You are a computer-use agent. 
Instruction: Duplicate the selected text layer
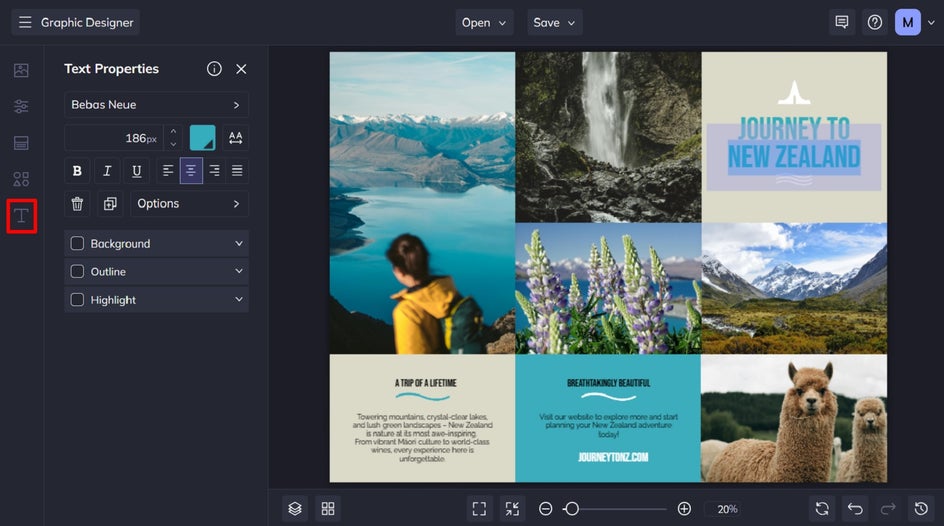(110, 203)
